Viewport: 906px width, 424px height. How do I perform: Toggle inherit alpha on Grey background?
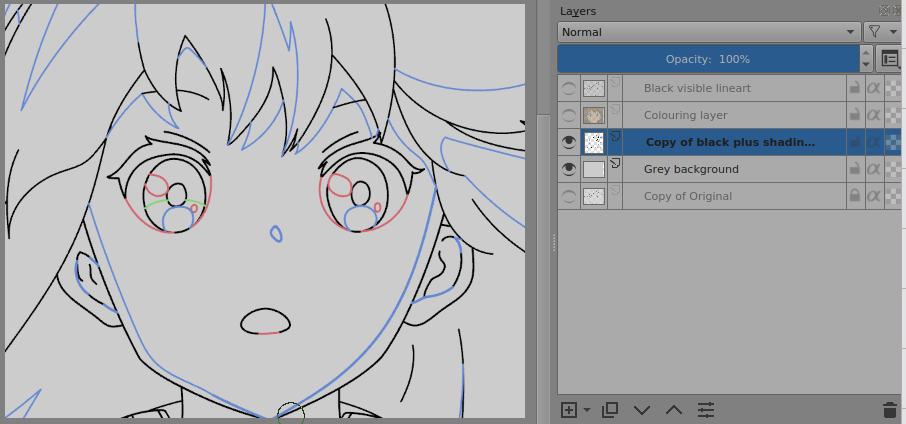click(x=874, y=169)
